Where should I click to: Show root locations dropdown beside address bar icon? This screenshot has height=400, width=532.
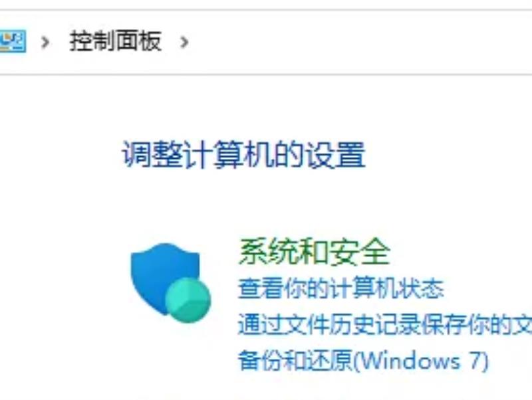click(45, 42)
